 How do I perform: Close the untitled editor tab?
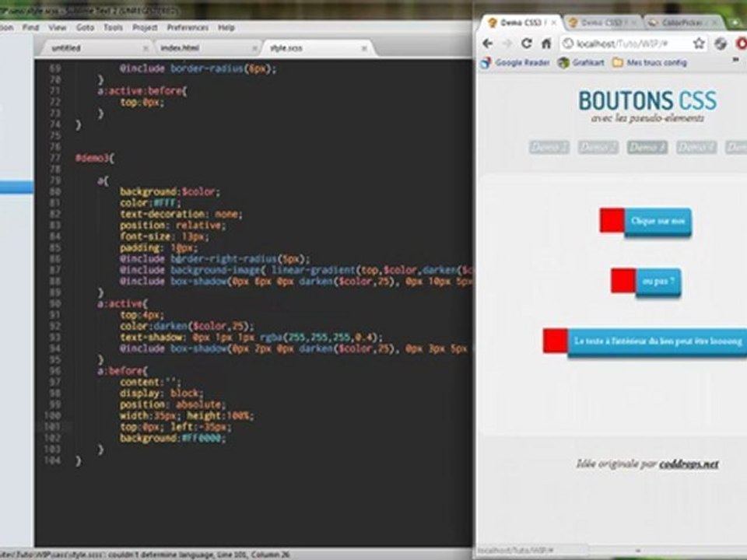[146, 48]
